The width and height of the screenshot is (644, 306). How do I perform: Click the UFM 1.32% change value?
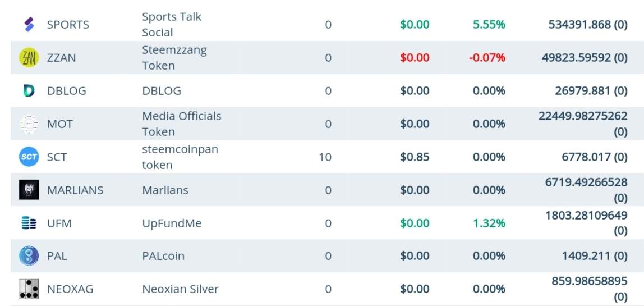[x=489, y=223]
